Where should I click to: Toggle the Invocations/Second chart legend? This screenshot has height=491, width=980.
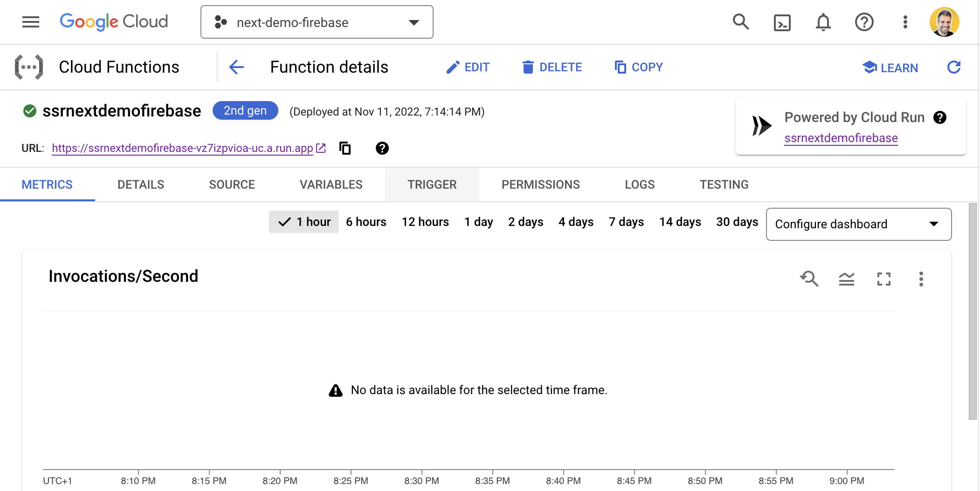click(847, 279)
